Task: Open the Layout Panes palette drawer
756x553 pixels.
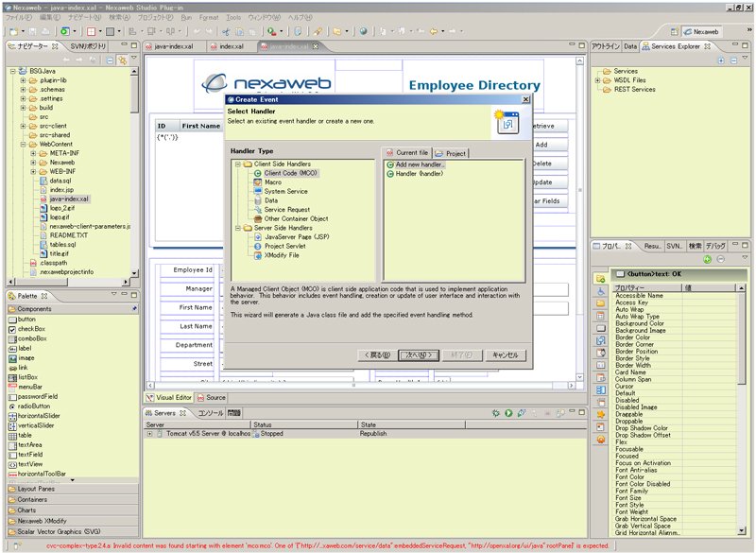Action: [x=73, y=489]
